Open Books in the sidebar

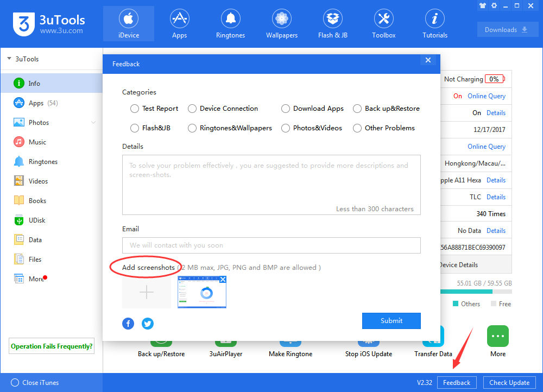(52, 200)
